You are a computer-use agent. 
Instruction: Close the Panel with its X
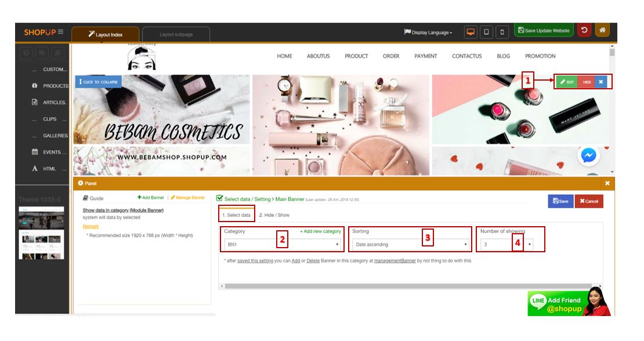pyautogui.click(x=607, y=183)
